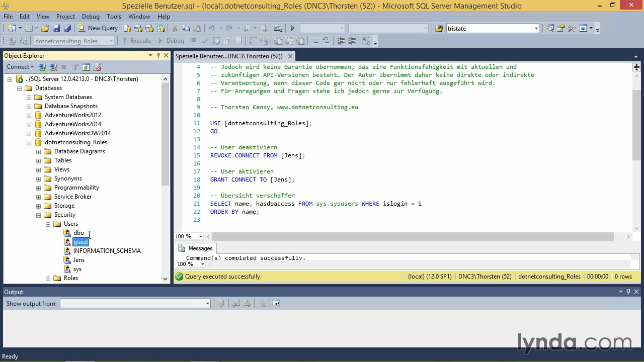Click the Cancel Executing Query stop icon
This screenshot has width=644, height=362.
193,41
